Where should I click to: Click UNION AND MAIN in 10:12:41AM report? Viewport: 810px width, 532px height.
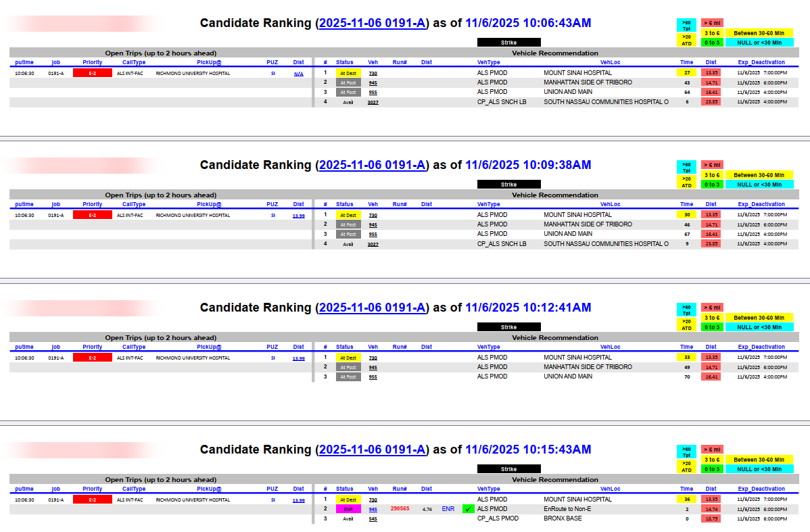(568, 376)
